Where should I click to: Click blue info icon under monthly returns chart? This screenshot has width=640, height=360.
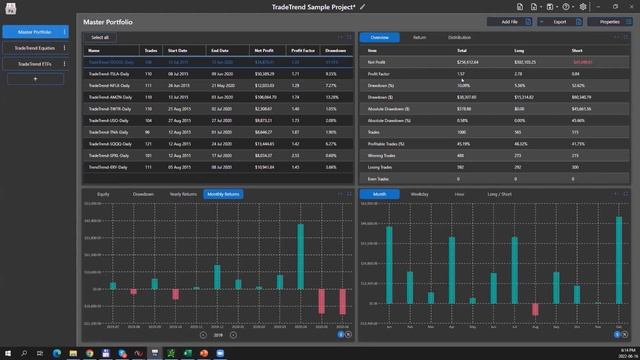[341, 335]
